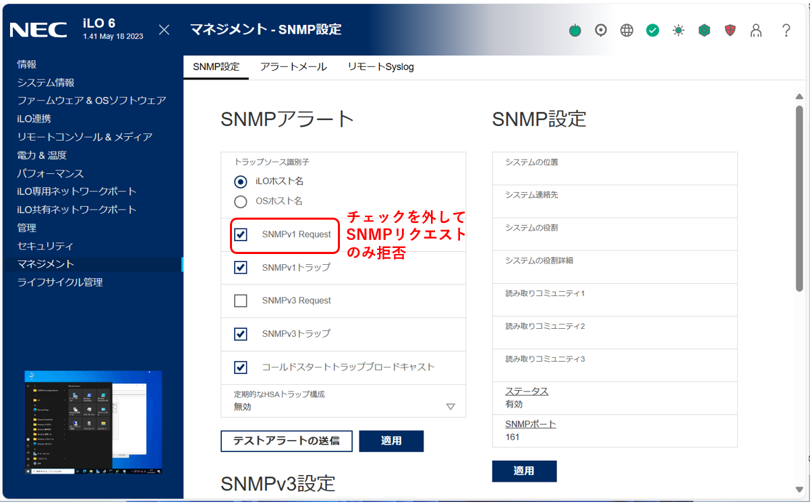This screenshot has width=812, height=504.
Task: Open ファームウェア & OSソフトウェア menu
Action: tap(92, 100)
